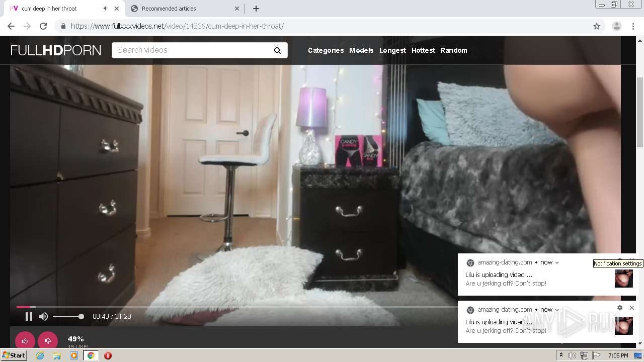
Task: Click the upper notification's thumbnail image
Action: pos(624,279)
